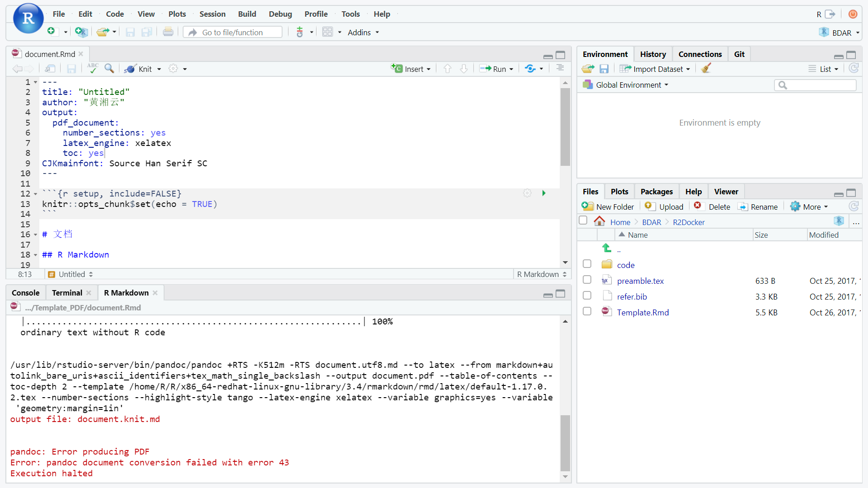Screen dimensions: 868x488
Task: Click the quit session power icon
Action: tap(853, 14)
